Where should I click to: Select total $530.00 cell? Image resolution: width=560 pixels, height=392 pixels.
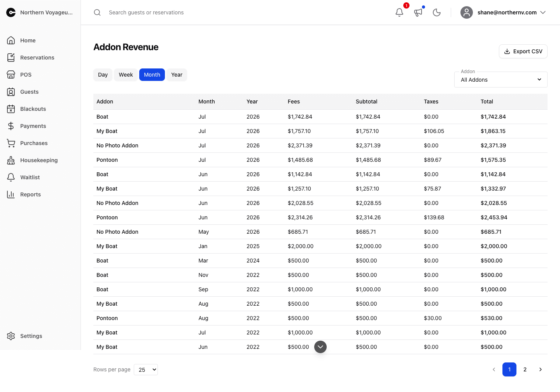point(492,318)
